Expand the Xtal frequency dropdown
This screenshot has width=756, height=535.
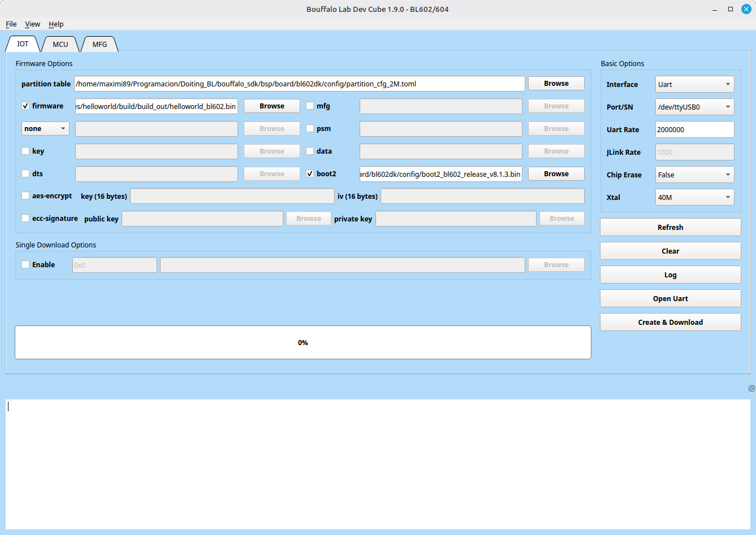(694, 198)
